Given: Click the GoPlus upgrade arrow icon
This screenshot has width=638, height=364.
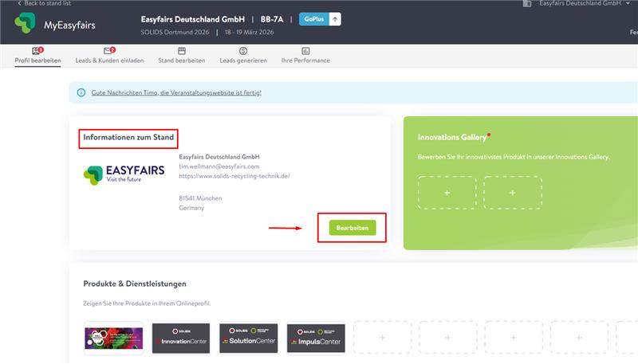Looking at the screenshot, I should pyautogui.click(x=335, y=19).
